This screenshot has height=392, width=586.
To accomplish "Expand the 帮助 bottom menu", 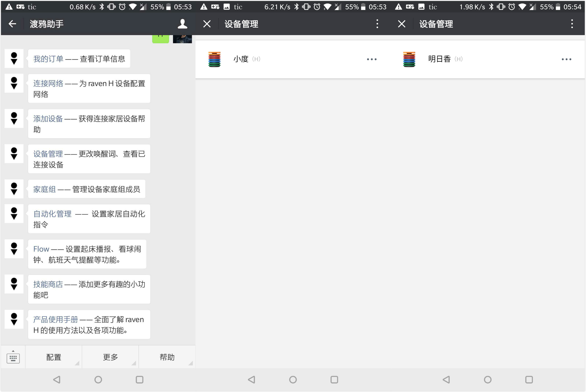I will (167, 357).
